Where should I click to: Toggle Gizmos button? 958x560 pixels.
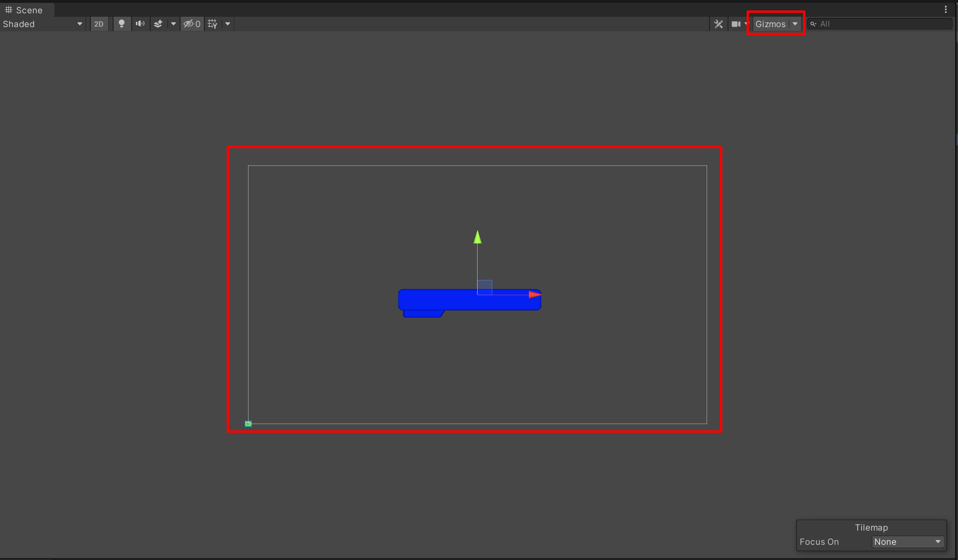tap(770, 24)
